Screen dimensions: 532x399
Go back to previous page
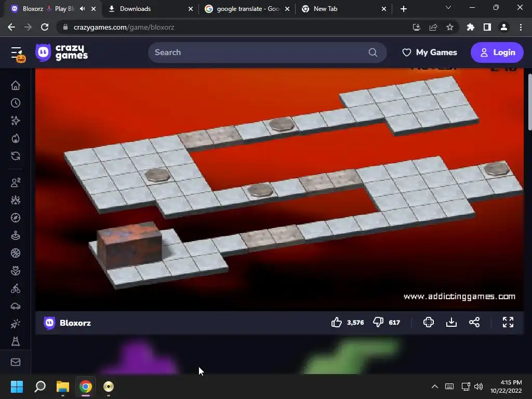point(11,27)
